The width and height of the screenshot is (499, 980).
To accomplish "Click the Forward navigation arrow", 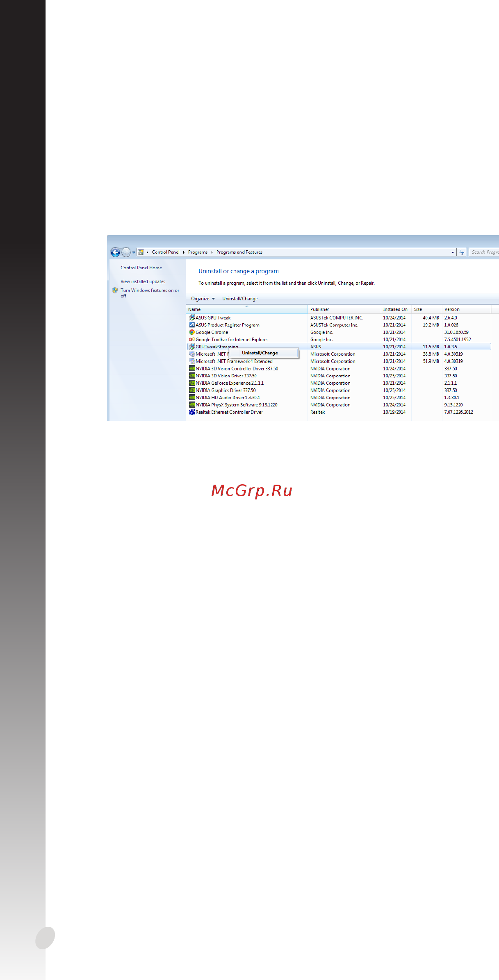I will [126, 252].
